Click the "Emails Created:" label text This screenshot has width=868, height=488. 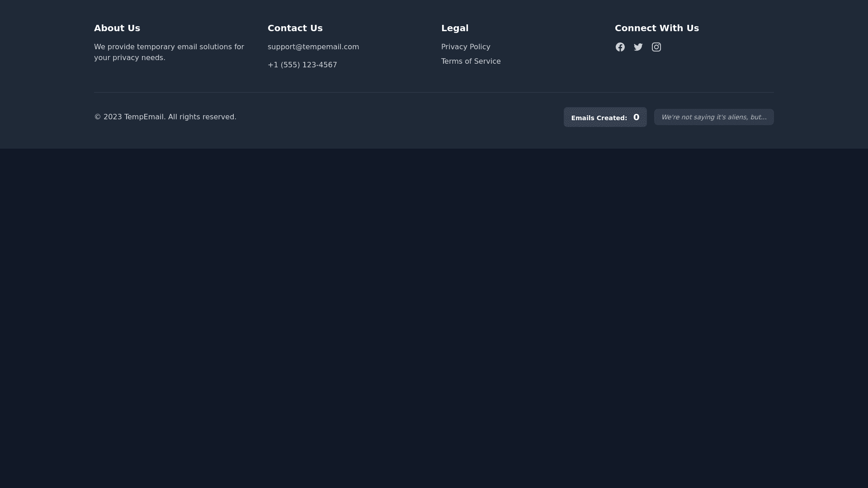coord(599,118)
